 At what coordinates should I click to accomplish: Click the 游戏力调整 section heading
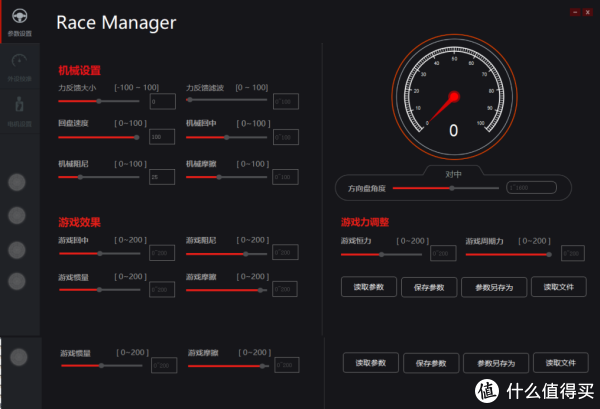tap(365, 222)
